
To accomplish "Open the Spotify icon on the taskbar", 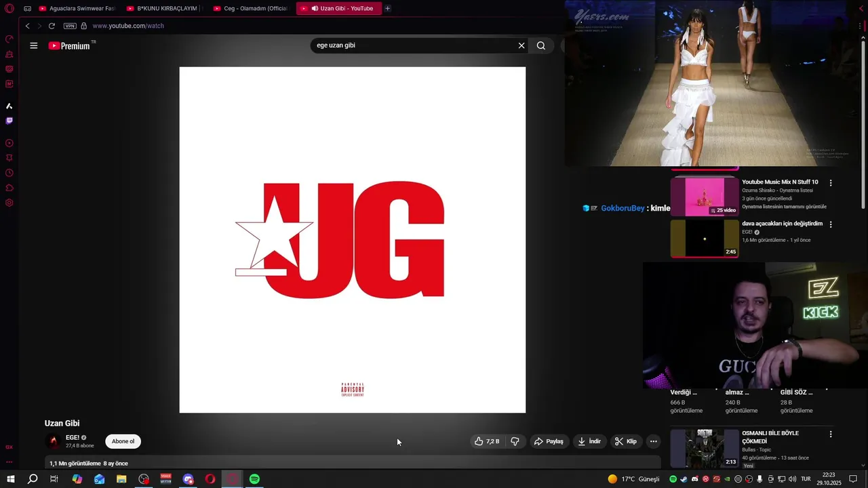I will 254,479.
